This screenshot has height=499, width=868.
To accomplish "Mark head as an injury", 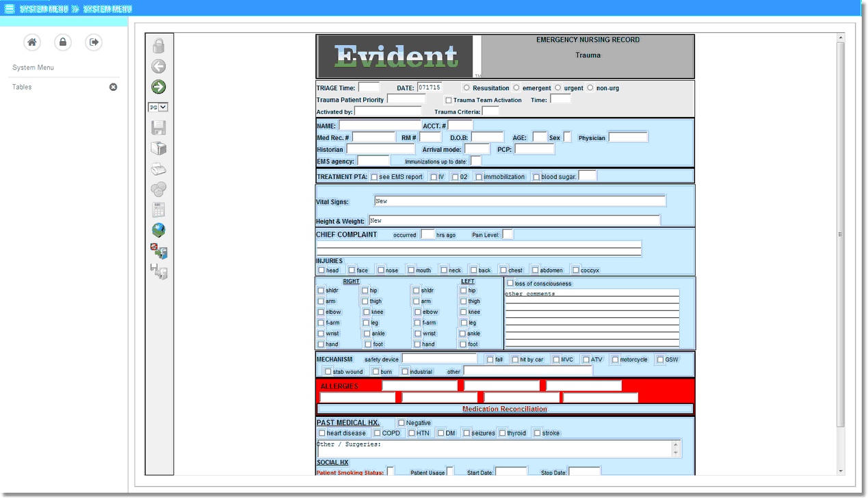I will click(x=321, y=270).
